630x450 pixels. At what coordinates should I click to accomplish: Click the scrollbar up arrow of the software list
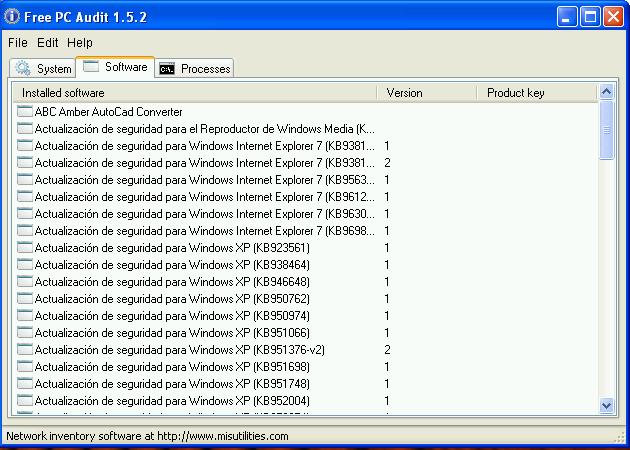point(606,92)
